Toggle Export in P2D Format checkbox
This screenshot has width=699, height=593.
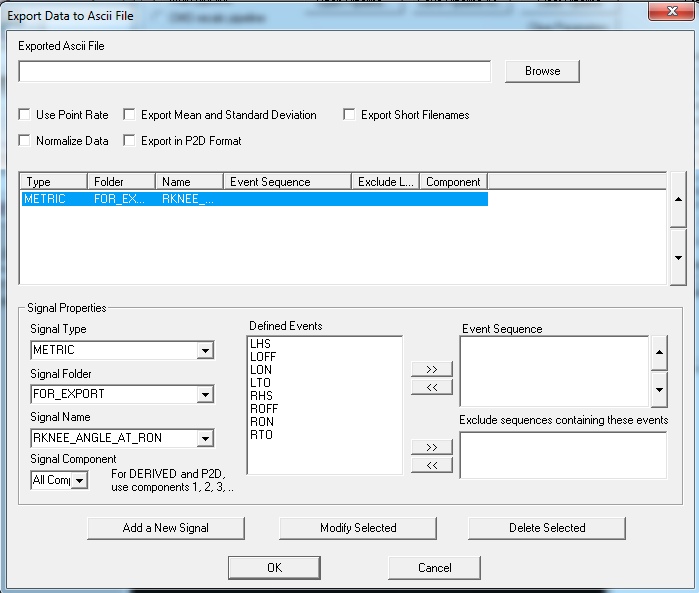129,140
